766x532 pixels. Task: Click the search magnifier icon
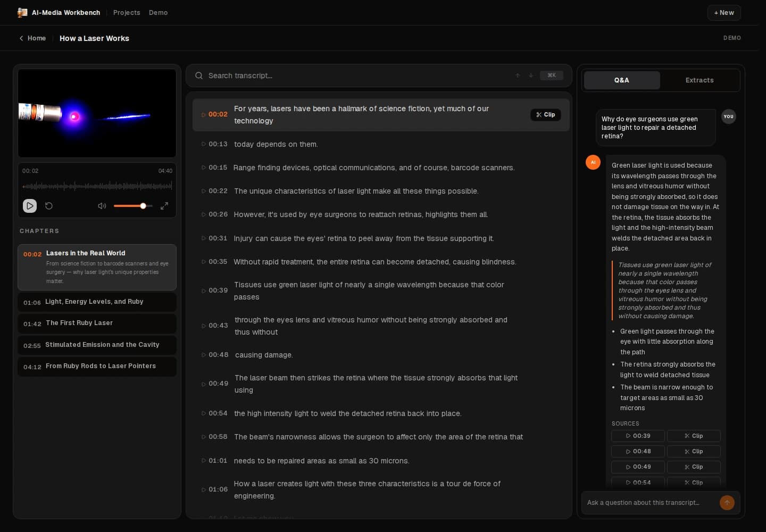point(199,76)
